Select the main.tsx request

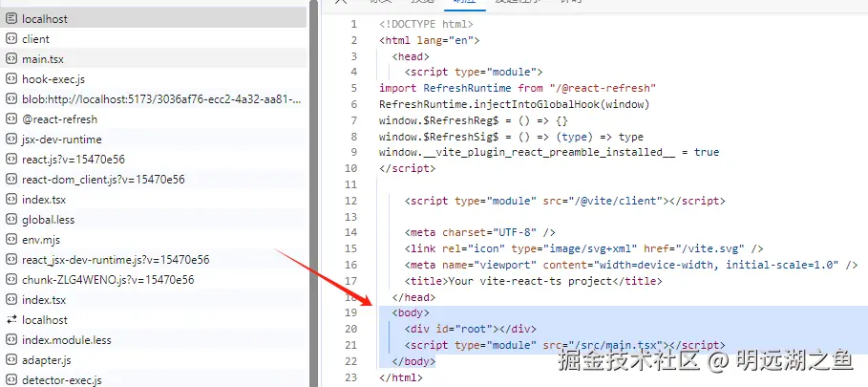154,58
